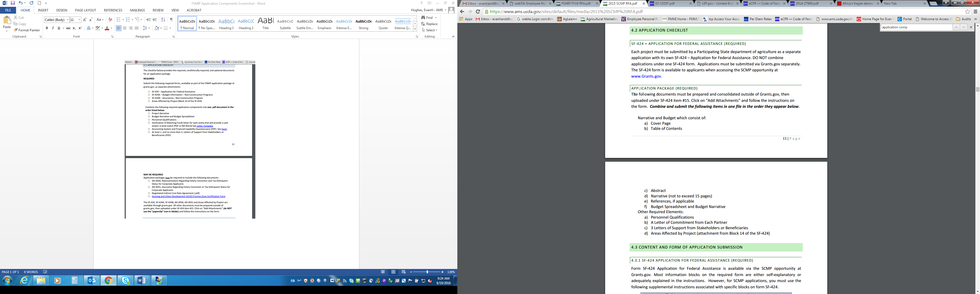Image resolution: width=980 pixels, height=294 pixels.
Task: Click the browser address bar URL
Action: pyautogui.click(x=566, y=12)
